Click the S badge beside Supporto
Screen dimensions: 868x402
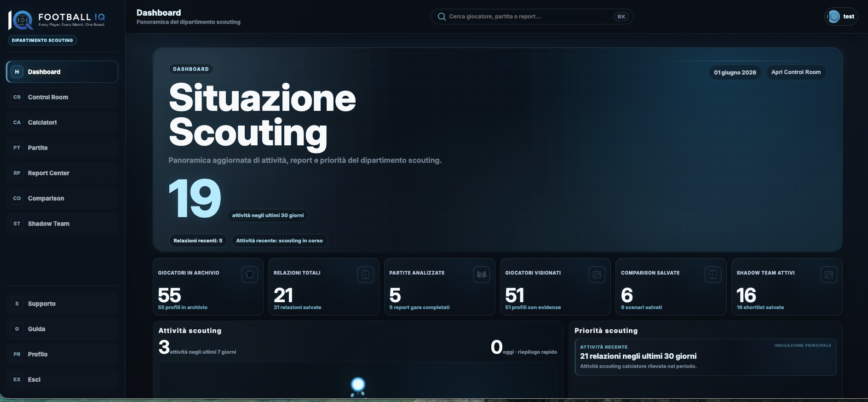click(17, 304)
